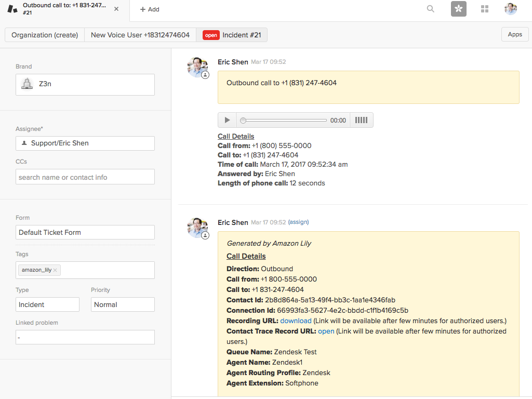Screen dimensions: 532x399
Task: Open the Brand Z3n dropdown
Action: (x=85, y=84)
